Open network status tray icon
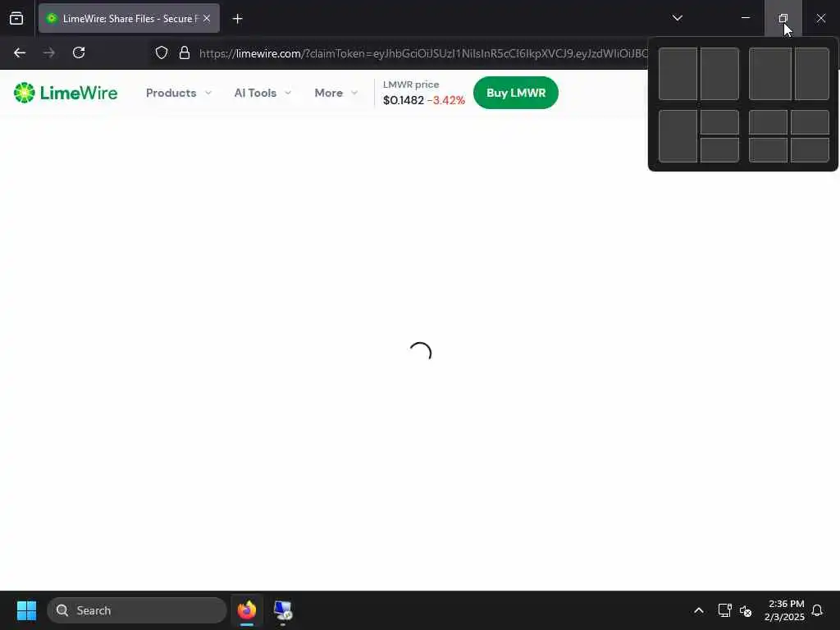 point(724,610)
